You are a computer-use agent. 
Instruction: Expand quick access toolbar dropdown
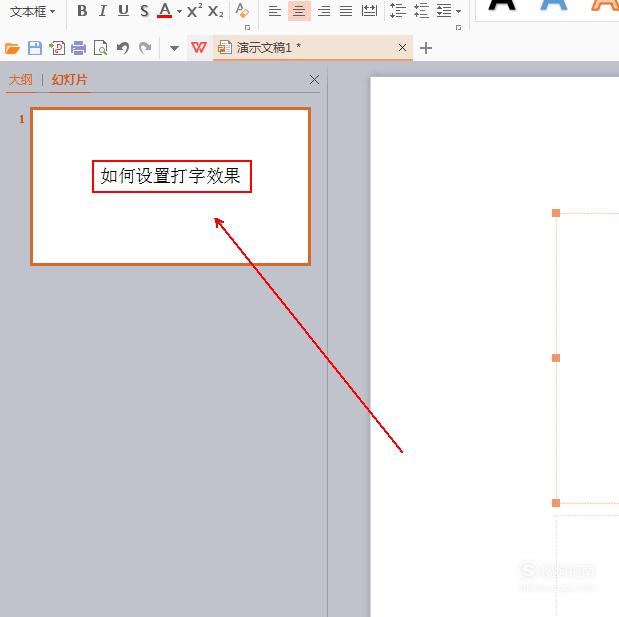coord(174,48)
